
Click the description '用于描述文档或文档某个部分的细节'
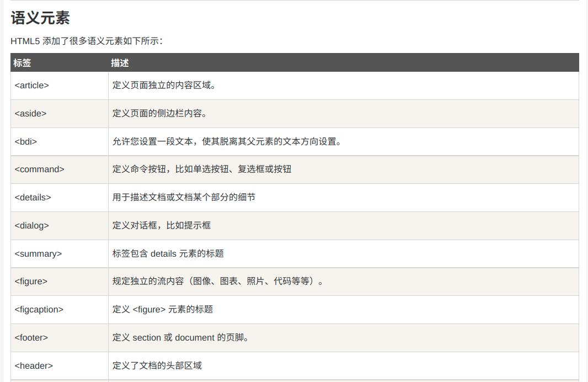tap(184, 198)
